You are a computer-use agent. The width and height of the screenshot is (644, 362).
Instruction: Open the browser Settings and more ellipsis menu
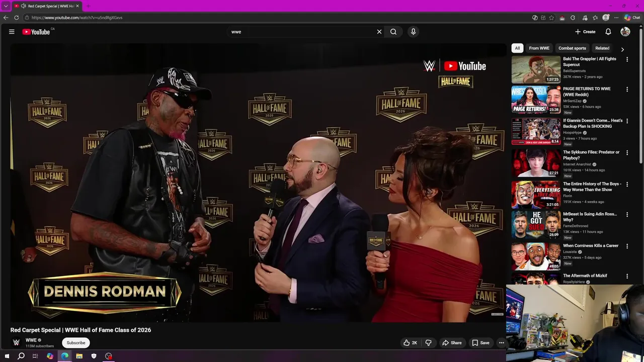616,18
